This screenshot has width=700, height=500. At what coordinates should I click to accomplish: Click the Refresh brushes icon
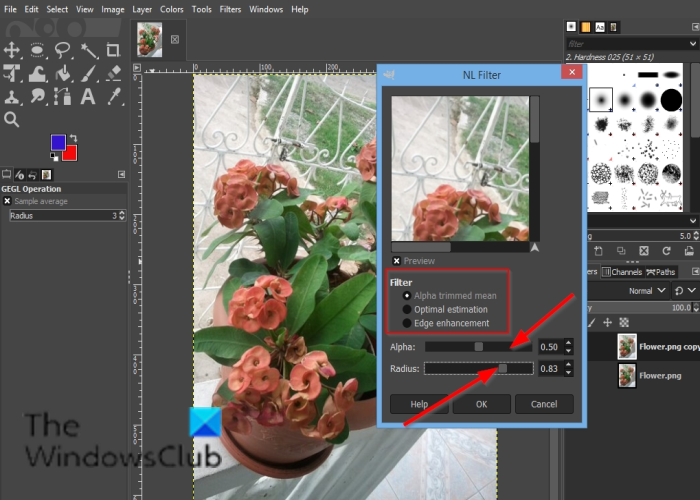tap(666, 251)
